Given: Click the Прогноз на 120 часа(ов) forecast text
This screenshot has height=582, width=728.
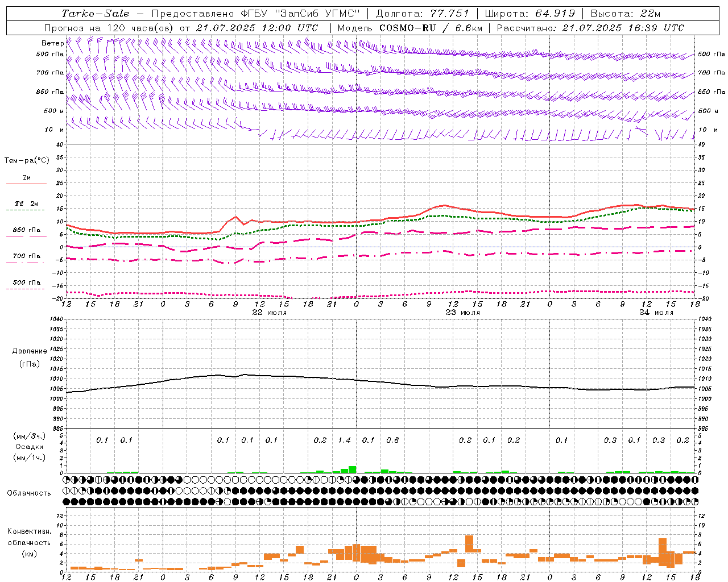Looking at the screenshot, I should point(109,28).
